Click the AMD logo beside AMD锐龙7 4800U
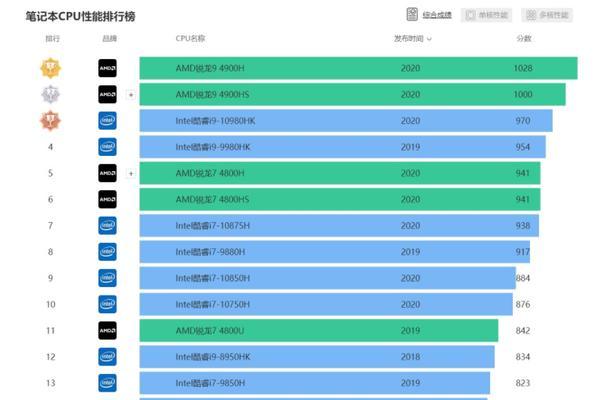The width and height of the screenshot is (604, 400). [107, 330]
